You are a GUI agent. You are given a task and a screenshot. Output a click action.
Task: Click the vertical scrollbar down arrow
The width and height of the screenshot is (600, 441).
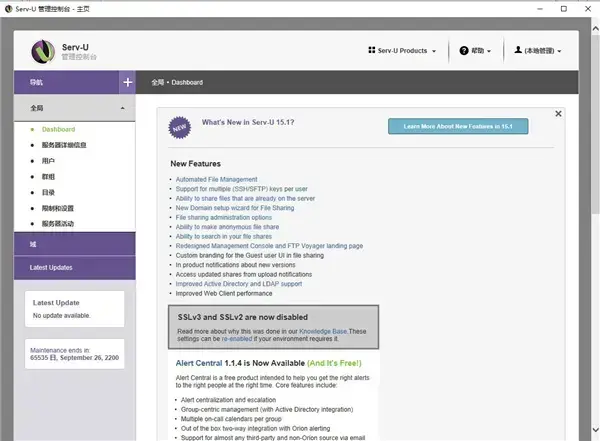coord(595,430)
